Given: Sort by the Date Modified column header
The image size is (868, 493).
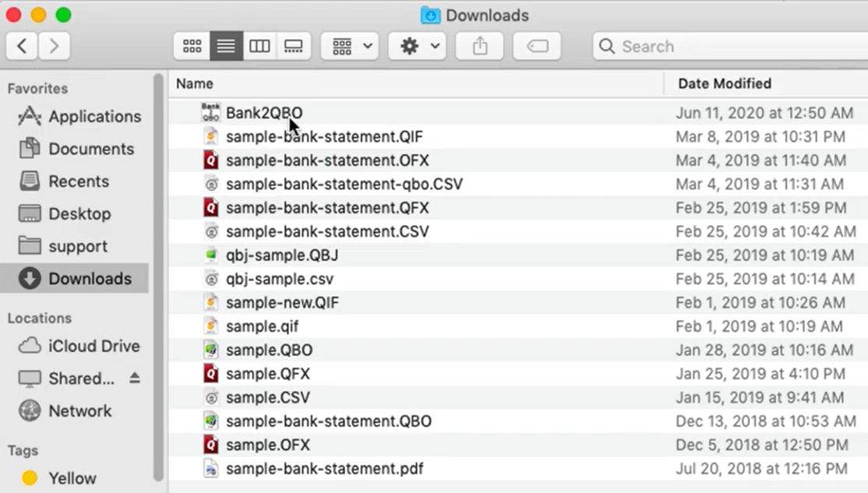Looking at the screenshot, I should (725, 83).
